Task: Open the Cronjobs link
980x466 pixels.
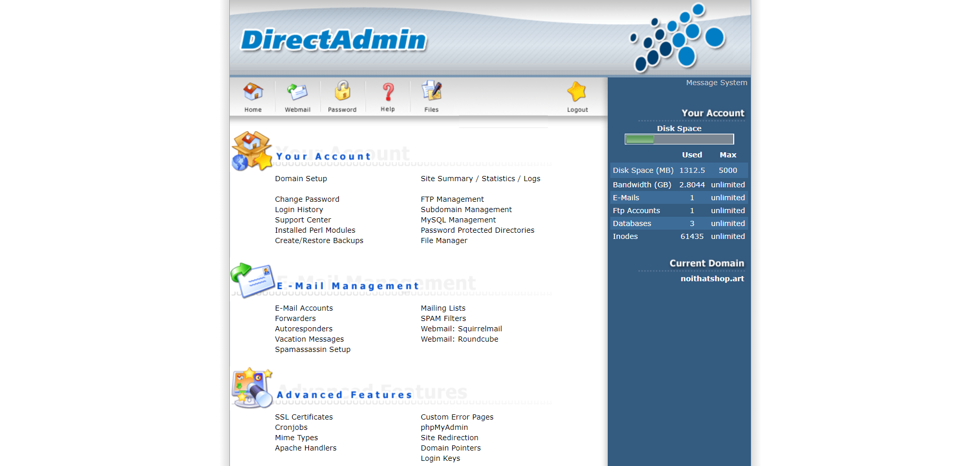Action: 291,427
